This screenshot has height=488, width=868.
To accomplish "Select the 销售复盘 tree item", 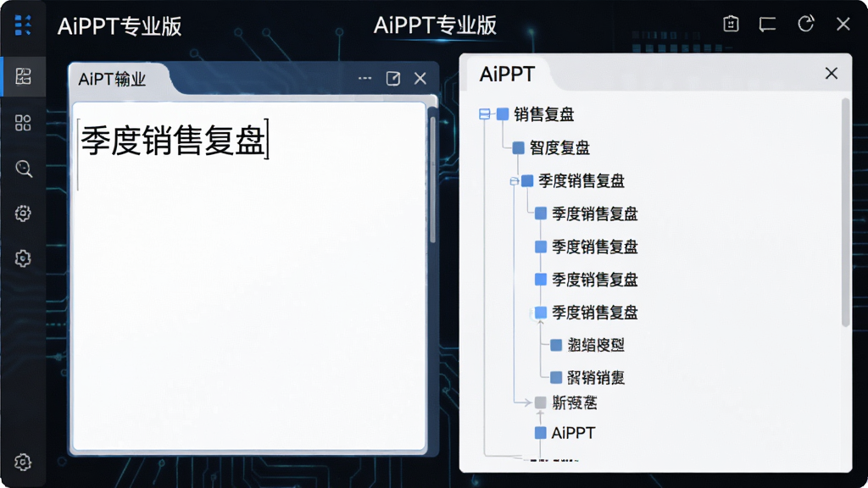I will pos(543,114).
